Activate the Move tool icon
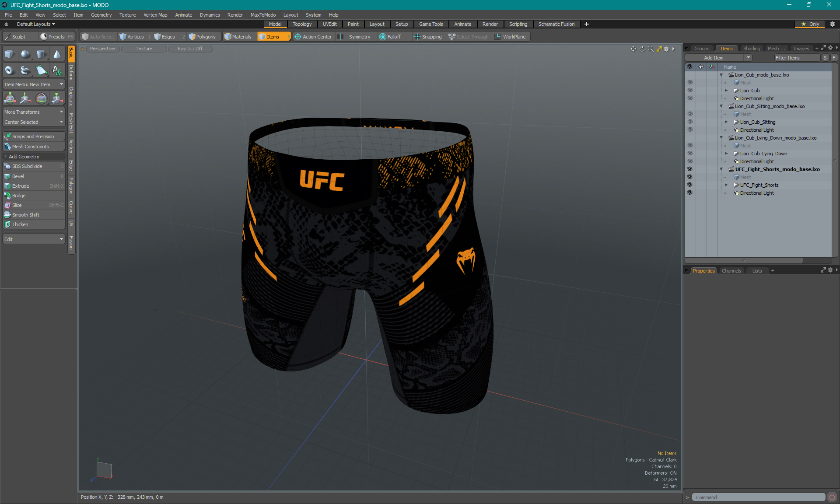The image size is (840, 504). point(25,98)
